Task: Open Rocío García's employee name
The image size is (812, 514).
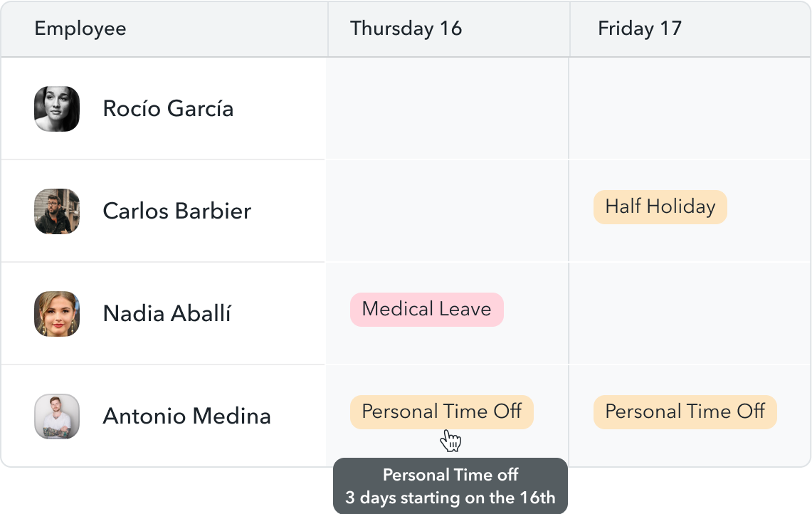Action: coord(168,109)
